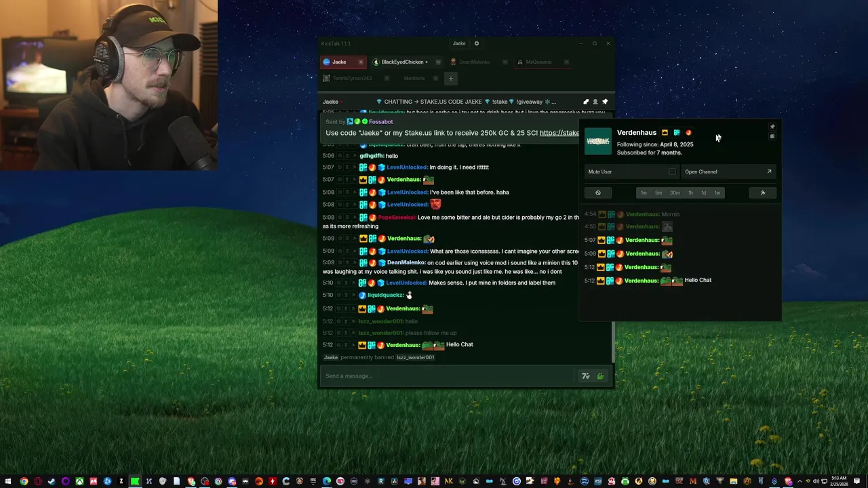Click 'Mornin' message in user card log

click(670, 214)
